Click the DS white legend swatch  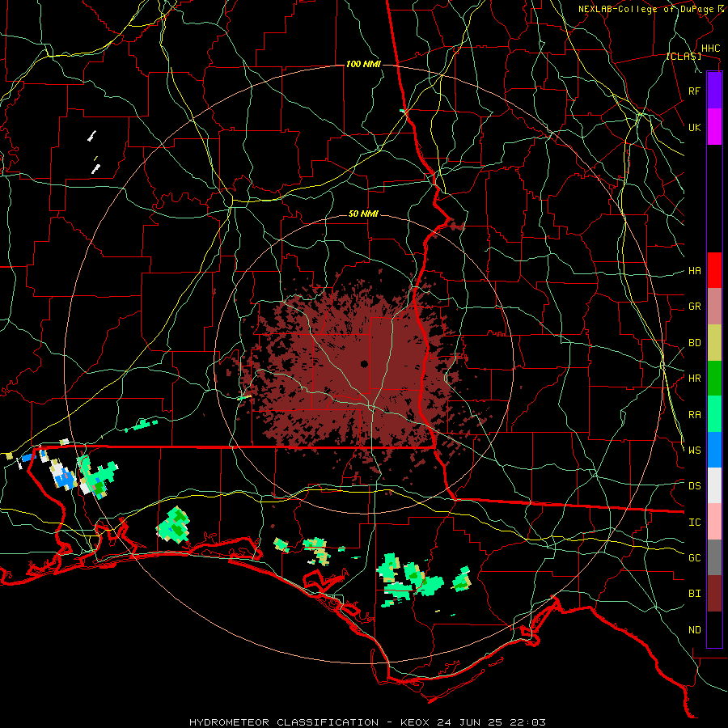tap(714, 485)
